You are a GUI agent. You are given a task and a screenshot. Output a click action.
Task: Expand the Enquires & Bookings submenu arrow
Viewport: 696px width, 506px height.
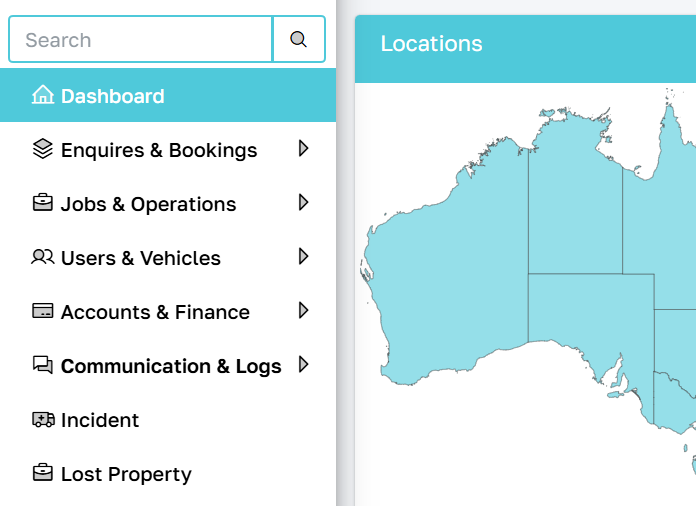click(304, 149)
